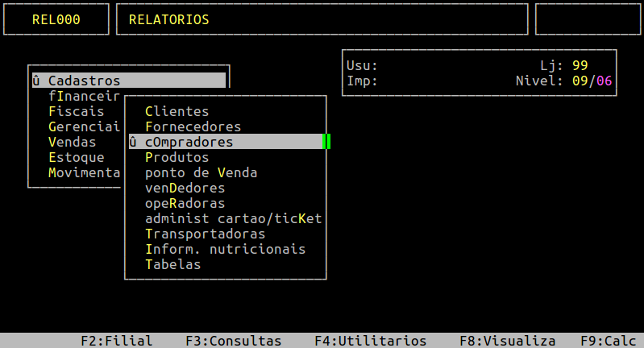Open F9:Calc calculator shortcut
644x348 pixels.
point(608,341)
